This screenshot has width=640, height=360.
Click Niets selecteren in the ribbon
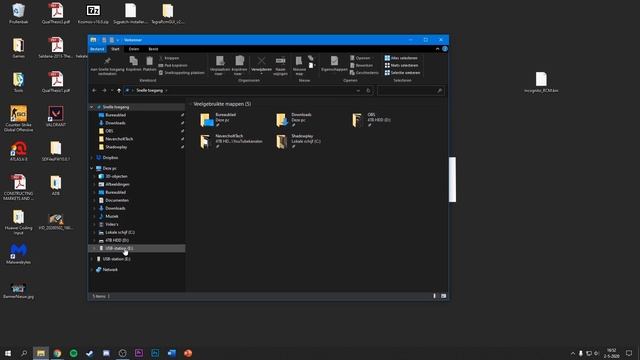401,65
